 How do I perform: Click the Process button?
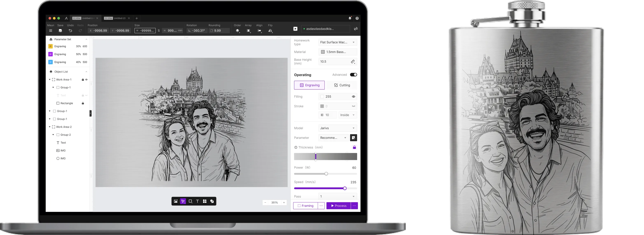click(x=339, y=206)
